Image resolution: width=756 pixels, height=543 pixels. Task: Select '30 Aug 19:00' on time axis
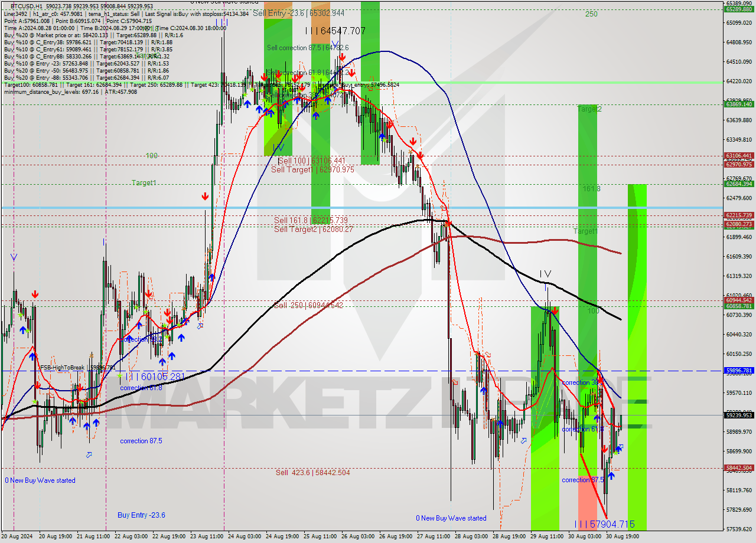[x=624, y=537]
